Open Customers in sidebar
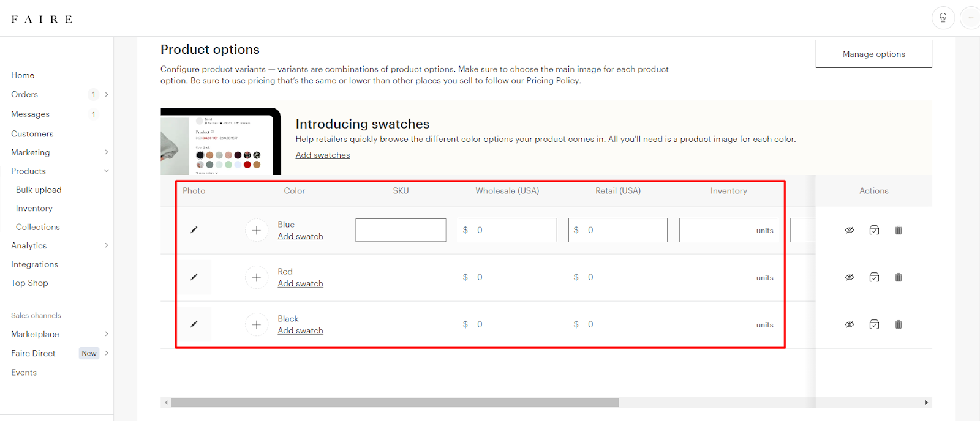 pos(32,133)
